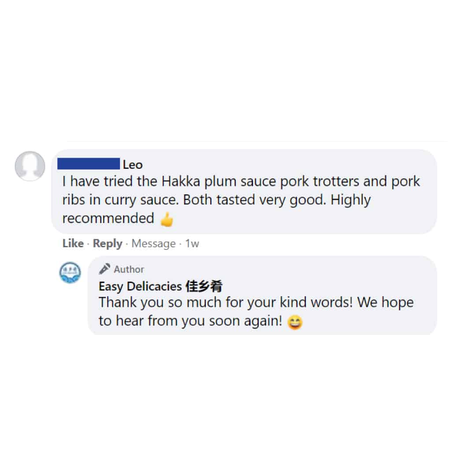This screenshot has width=476, height=476.
Task: Click the thumbs up emoji
Action: coord(167,219)
